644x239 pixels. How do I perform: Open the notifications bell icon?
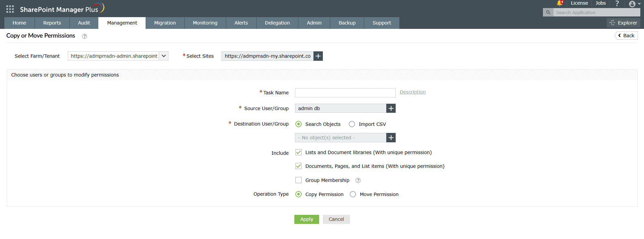point(559,3)
